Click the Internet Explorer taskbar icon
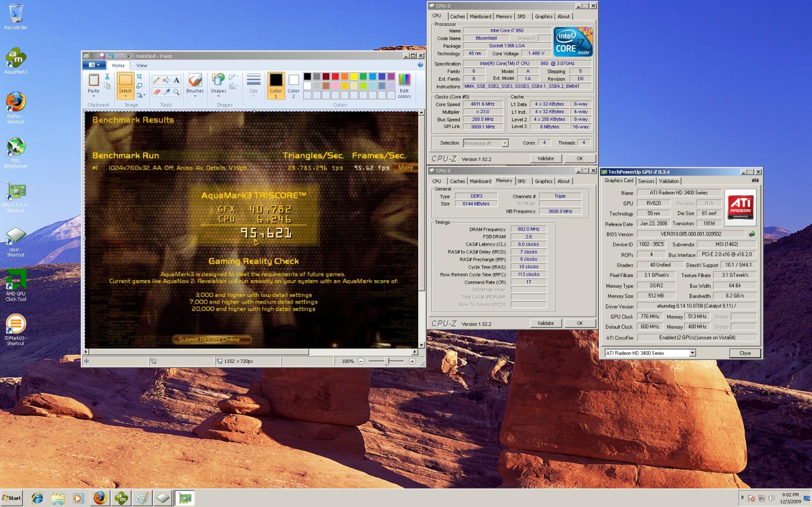Image resolution: width=812 pixels, height=507 pixels. pyautogui.click(x=37, y=498)
